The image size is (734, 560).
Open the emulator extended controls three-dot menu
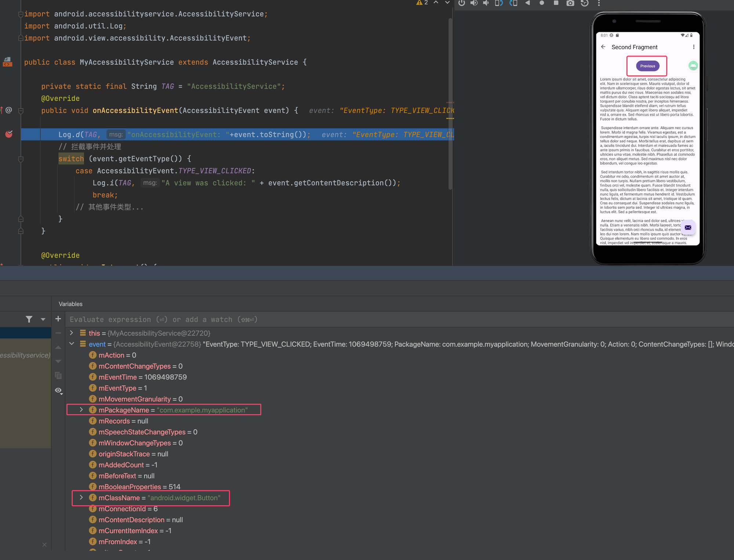point(599,3)
